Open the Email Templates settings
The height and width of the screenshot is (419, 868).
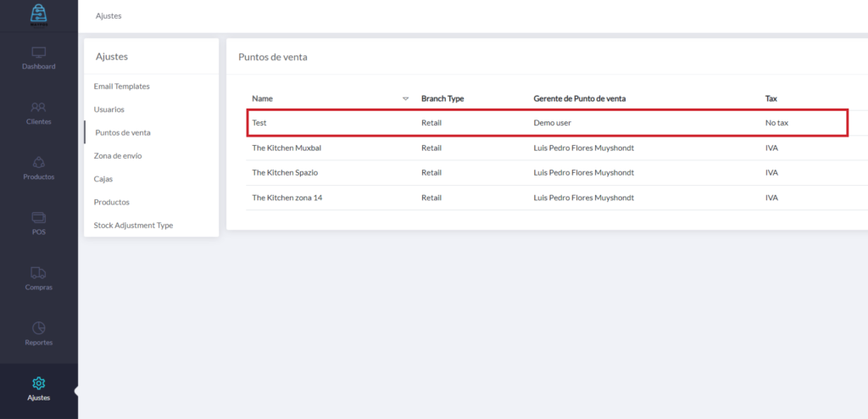(x=121, y=87)
